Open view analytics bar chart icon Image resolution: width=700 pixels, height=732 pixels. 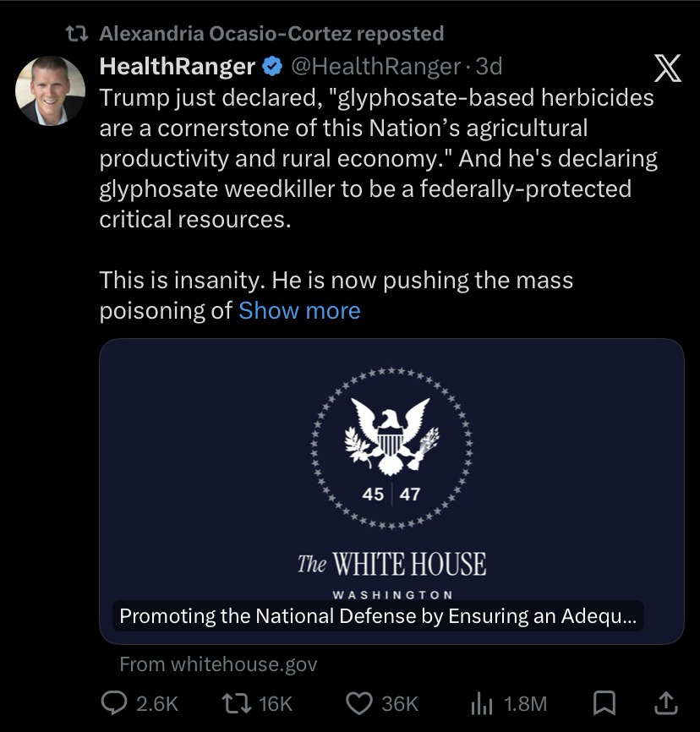coord(481,702)
